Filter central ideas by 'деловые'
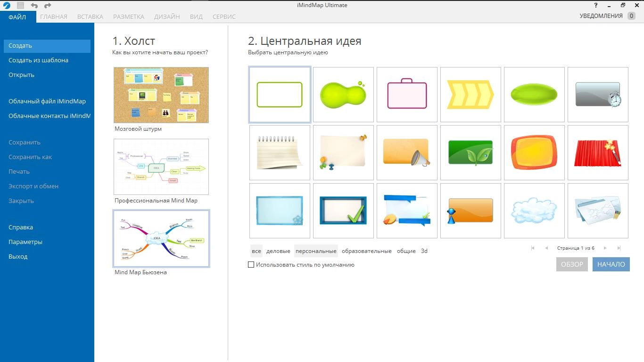 (278, 251)
